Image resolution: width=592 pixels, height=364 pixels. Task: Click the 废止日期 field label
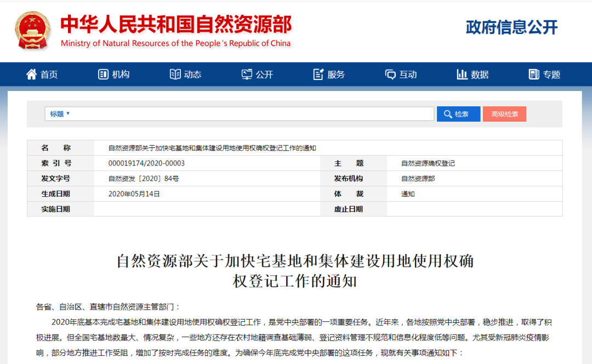(349, 209)
